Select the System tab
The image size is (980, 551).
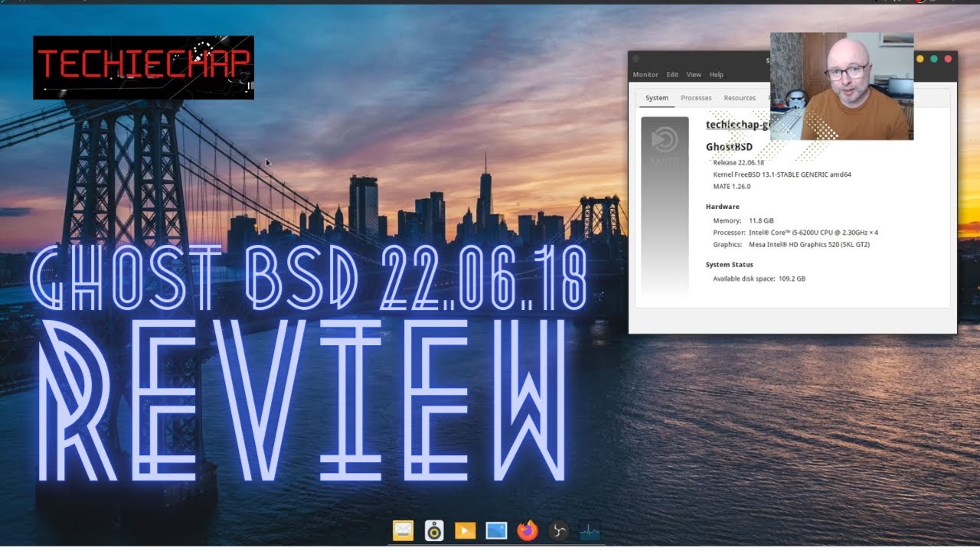tap(657, 98)
